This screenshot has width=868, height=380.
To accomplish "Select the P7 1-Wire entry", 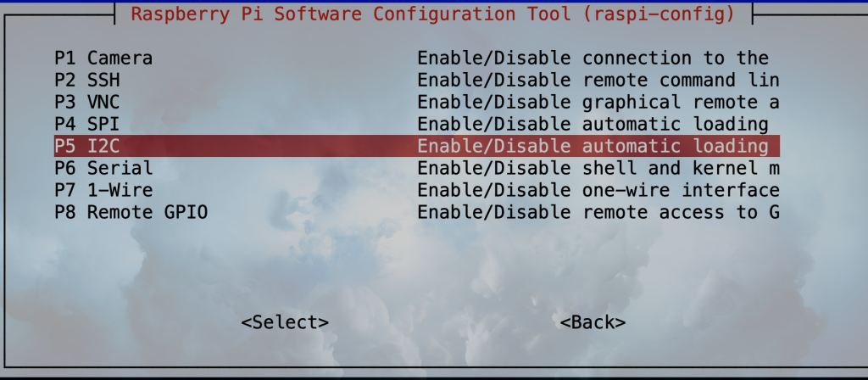I will pyautogui.click(x=103, y=190).
